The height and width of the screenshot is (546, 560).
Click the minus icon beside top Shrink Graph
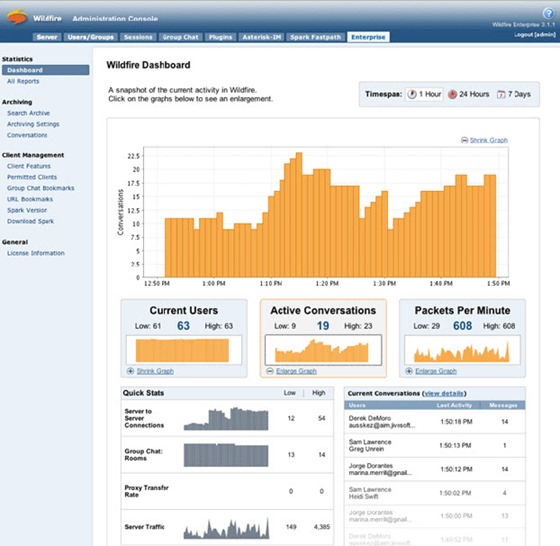[x=464, y=140]
